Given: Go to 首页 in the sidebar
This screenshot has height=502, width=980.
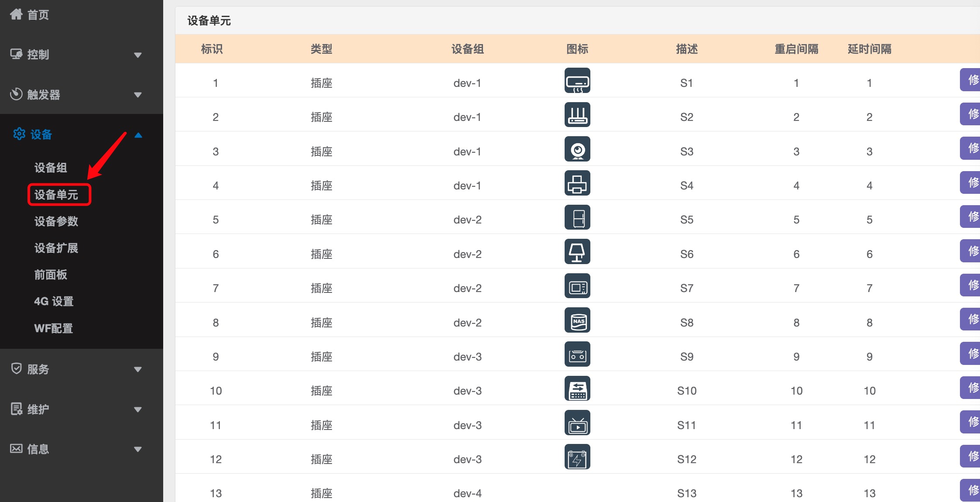Looking at the screenshot, I should [38, 15].
